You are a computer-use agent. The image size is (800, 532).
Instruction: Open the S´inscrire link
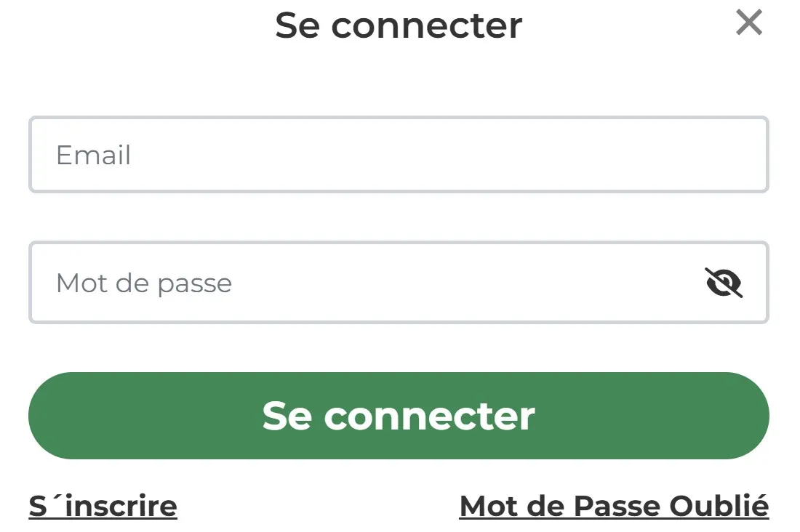pos(103,506)
